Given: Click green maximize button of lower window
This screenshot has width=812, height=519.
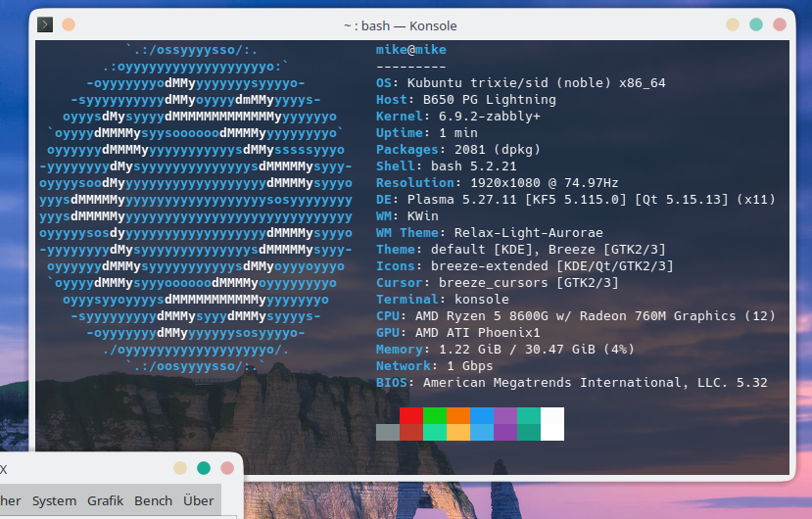Looking at the screenshot, I should (x=204, y=468).
